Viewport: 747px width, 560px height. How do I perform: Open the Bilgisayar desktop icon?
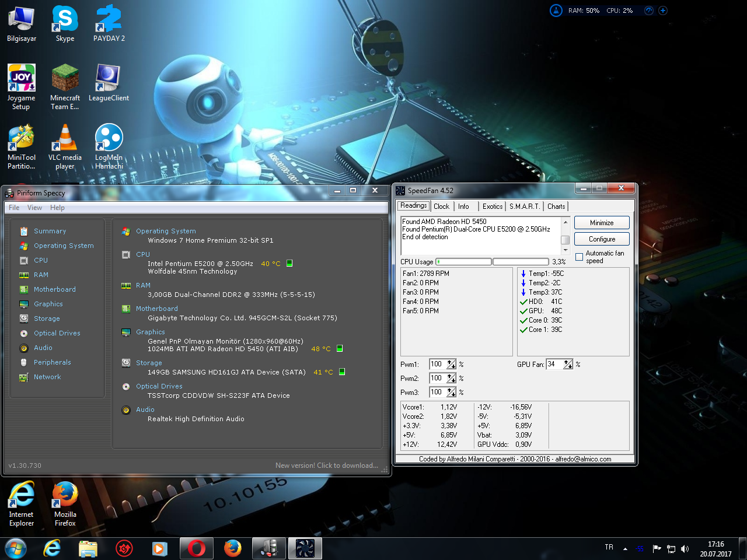coord(22,23)
